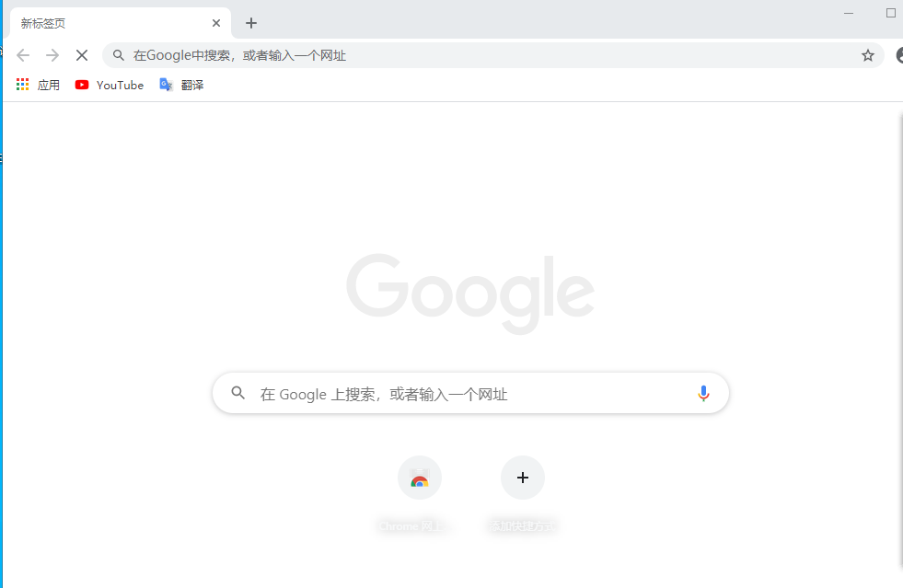903x588 pixels.
Task: Close the 新标签页 tab
Action: click(x=216, y=23)
